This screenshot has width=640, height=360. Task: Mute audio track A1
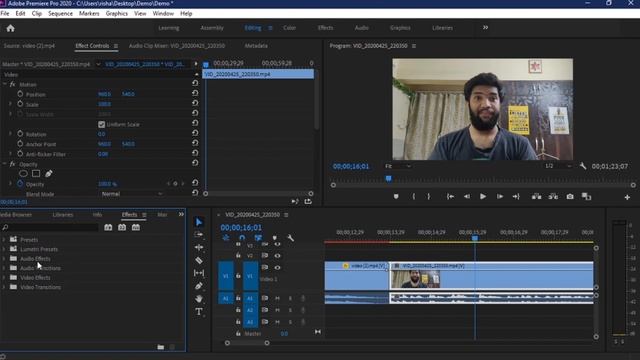coord(277,298)
